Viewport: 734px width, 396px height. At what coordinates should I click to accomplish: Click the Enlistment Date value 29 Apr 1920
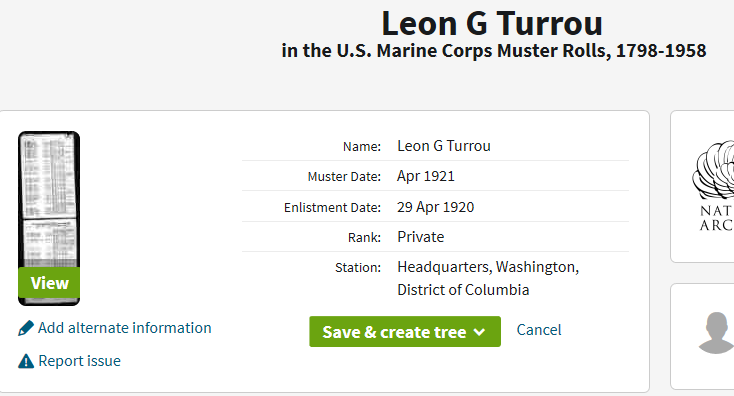(435, 207)
